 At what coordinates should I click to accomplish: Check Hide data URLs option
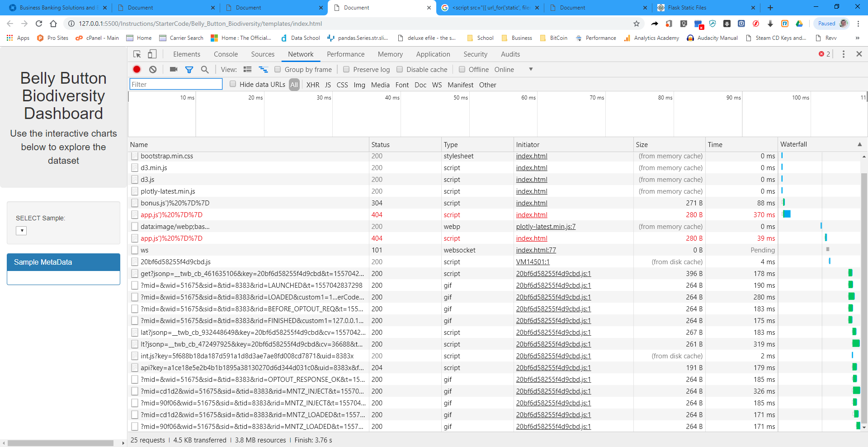(x=233, y=84)
